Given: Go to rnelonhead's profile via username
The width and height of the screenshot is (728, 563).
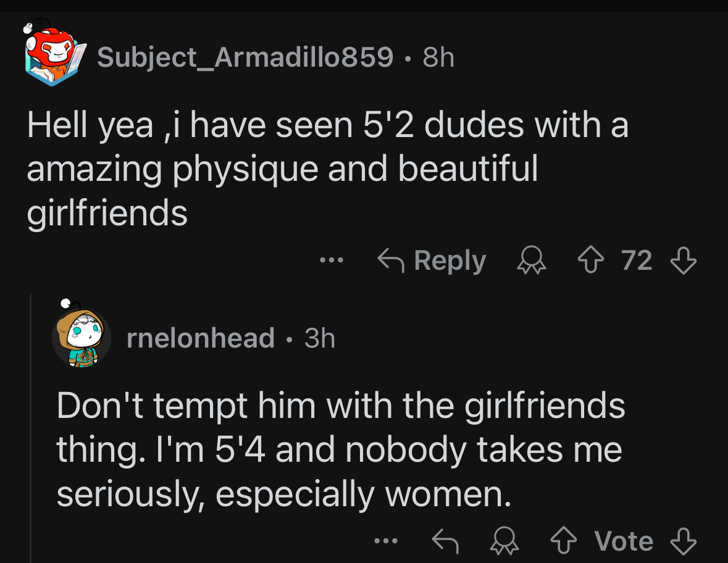Looking at the screenshot, I should pyautogui.click(x=200, y=338).
